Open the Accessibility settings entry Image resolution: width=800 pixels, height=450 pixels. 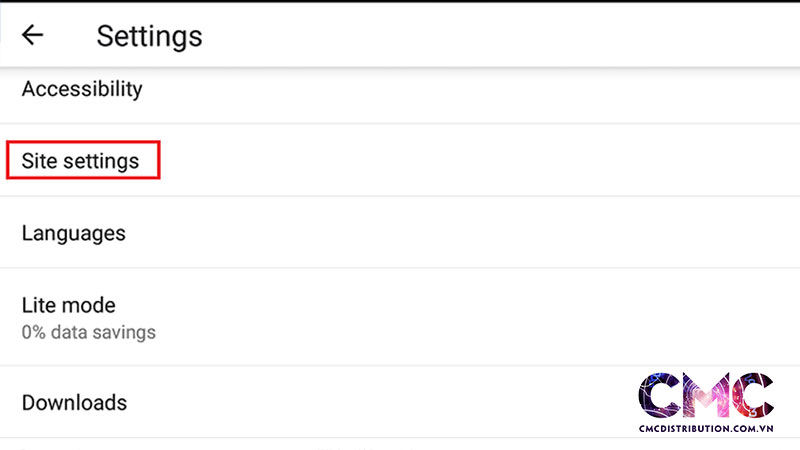[82, 89]
